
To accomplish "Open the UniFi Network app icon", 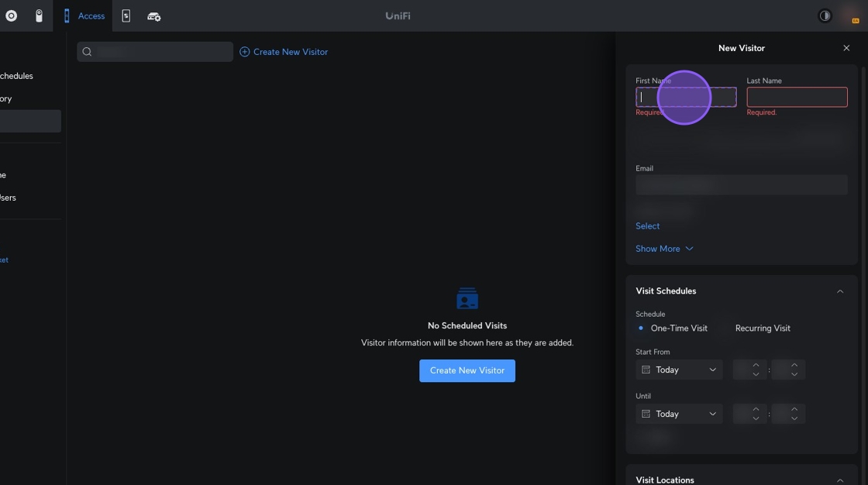I will coord(11,15).
